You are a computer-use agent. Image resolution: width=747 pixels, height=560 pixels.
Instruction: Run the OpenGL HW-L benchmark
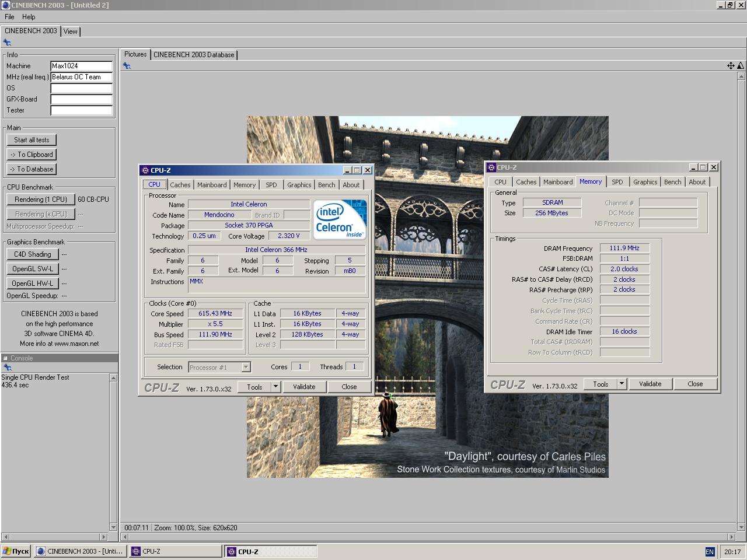pyautogui.click(x=33, y=283)
